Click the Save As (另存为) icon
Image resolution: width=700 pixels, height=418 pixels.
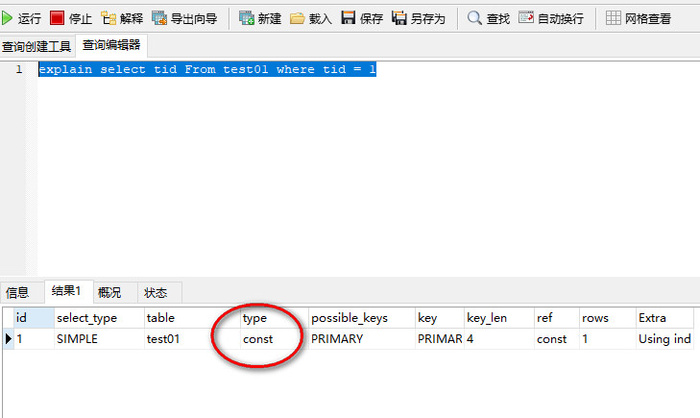399,18
